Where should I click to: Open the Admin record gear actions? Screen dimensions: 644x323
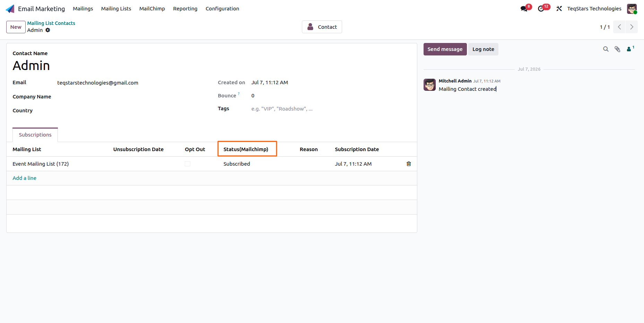48,30
